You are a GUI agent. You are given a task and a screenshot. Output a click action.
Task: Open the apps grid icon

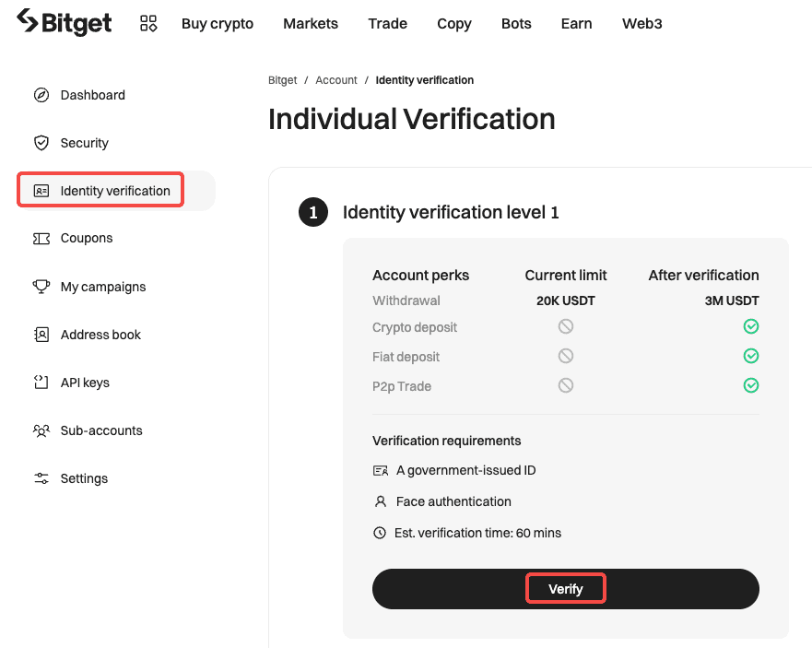[x=148, y=24]
